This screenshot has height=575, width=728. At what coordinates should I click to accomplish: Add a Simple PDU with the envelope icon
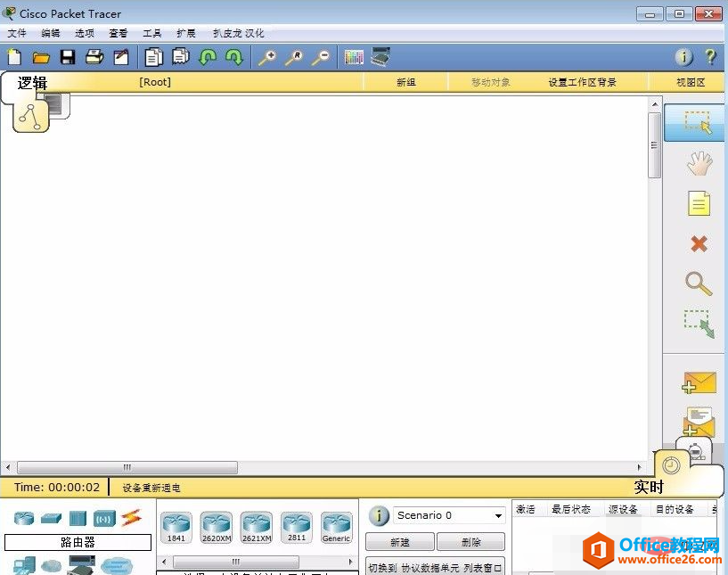point(699,383)
